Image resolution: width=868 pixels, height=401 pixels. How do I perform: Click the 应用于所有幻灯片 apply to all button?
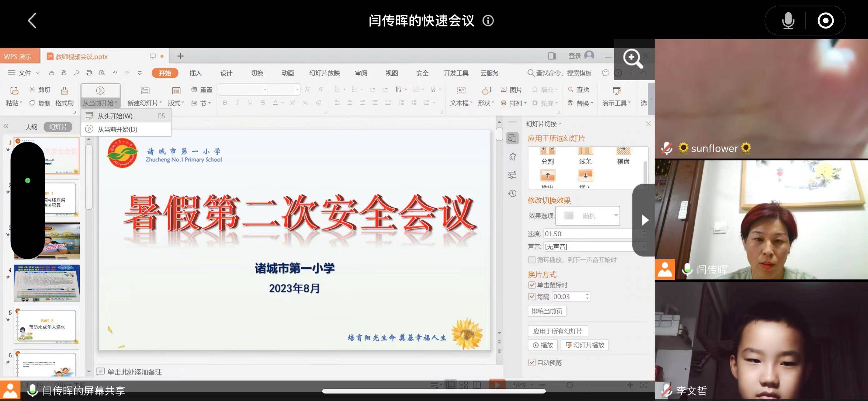click(x=558, y=331)
